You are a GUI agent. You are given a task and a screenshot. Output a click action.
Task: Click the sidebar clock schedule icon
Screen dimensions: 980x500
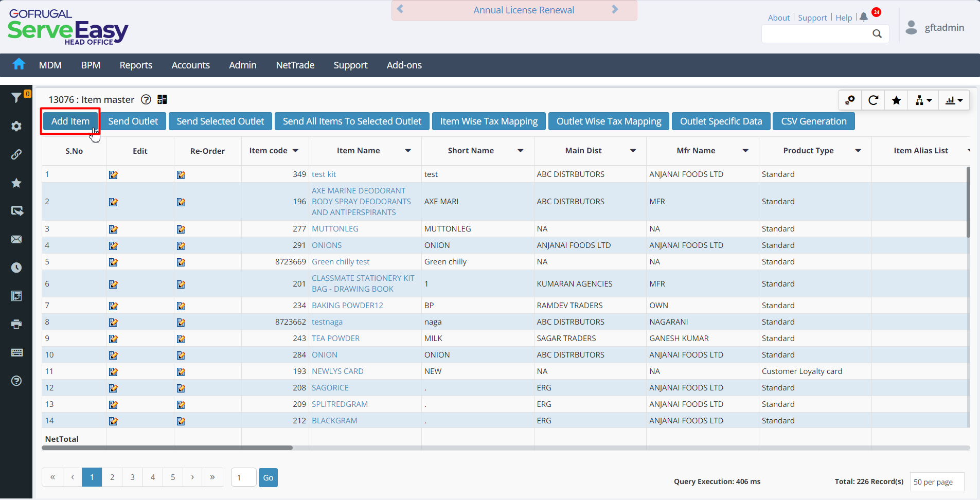click(16, 267)
